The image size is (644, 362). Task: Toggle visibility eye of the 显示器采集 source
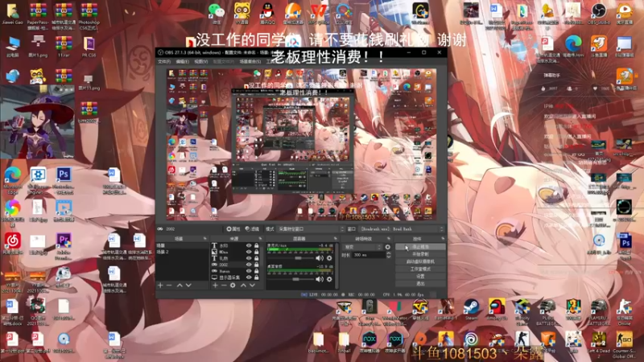pyautogui.click(x=249, y=278)
